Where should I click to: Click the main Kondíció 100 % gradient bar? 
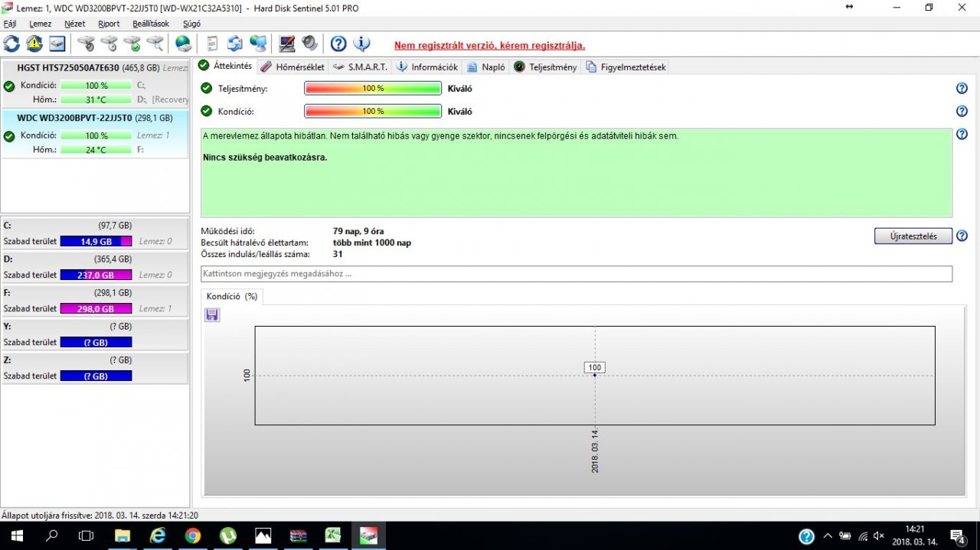373,112
